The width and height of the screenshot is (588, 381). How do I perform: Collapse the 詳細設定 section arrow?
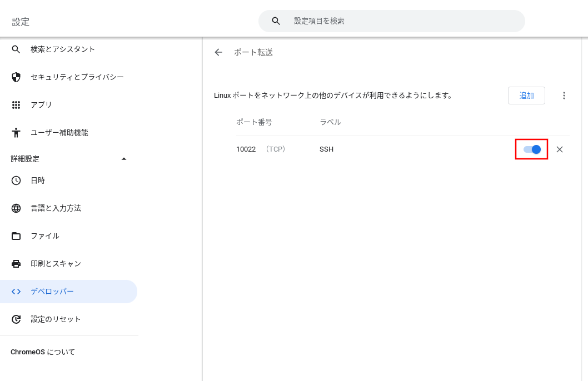coord(124,159)
